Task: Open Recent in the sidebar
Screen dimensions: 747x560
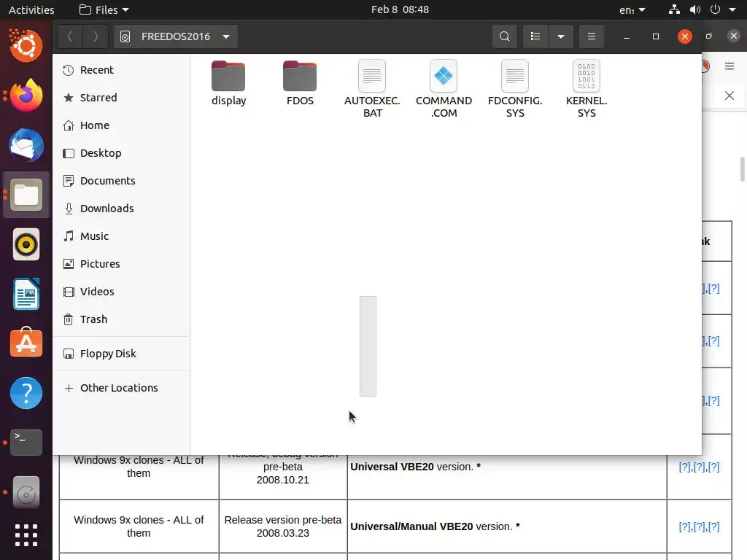Action: pyautogui.click(x=122, y=70)
